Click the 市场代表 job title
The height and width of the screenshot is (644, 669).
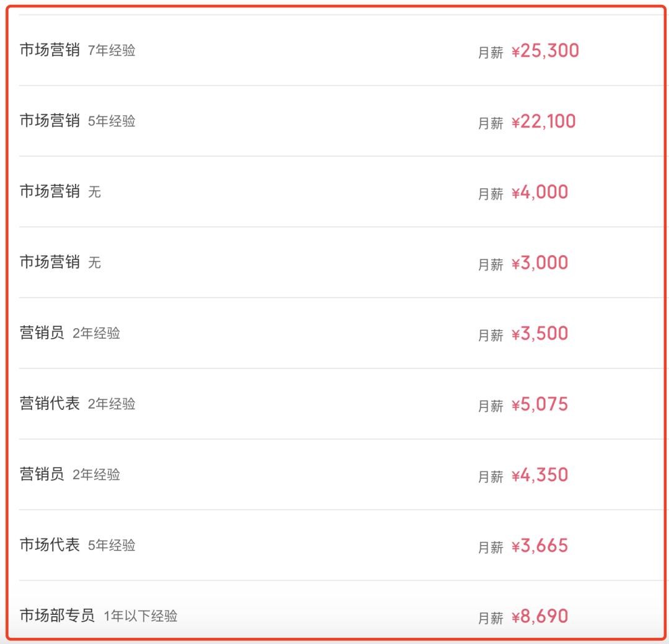tap(50, 545)
